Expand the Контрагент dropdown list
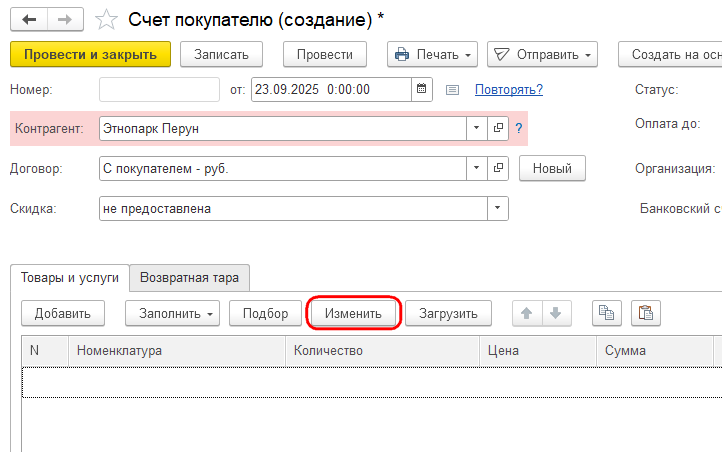 click(x=477, y=128)
